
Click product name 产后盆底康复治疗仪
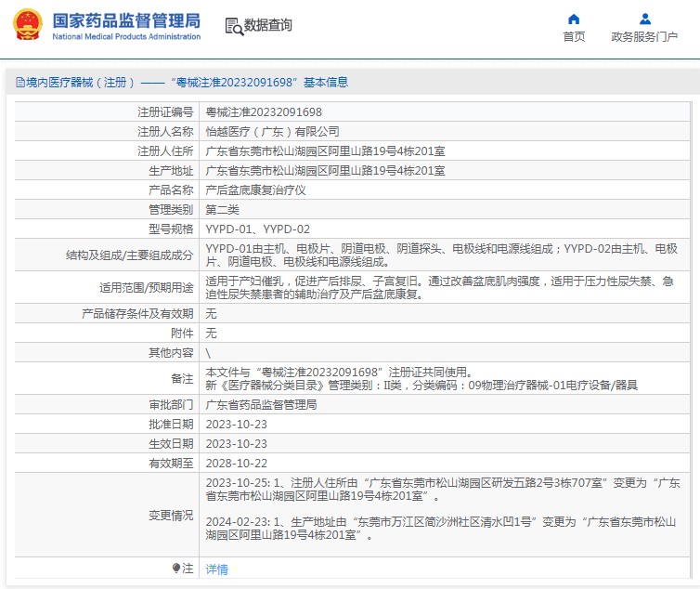tap(255, 190)
